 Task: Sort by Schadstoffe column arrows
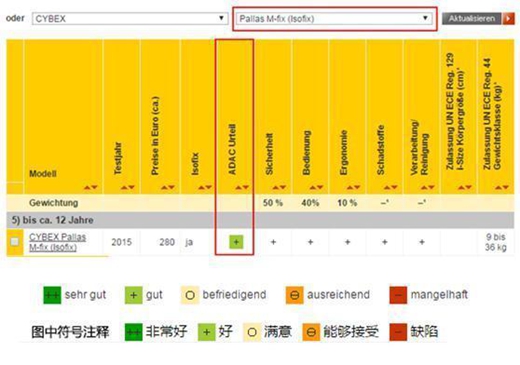(x=391, y=187)
